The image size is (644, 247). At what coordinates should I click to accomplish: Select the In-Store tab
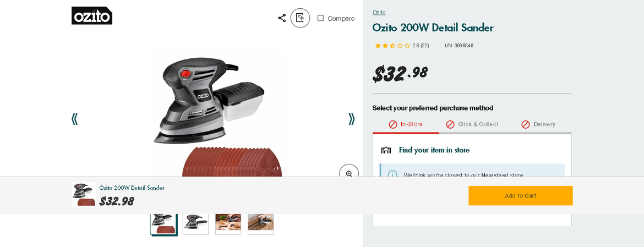point(406,124)
